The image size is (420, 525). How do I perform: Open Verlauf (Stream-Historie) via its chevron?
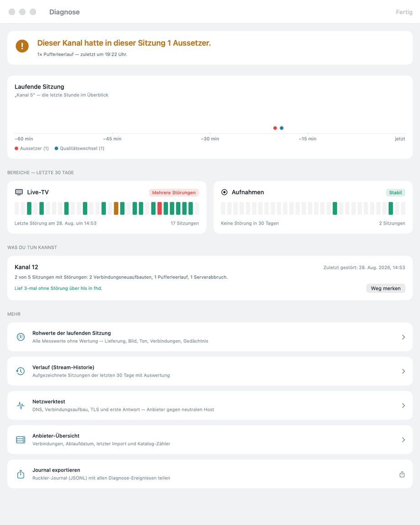coord(403,371)
